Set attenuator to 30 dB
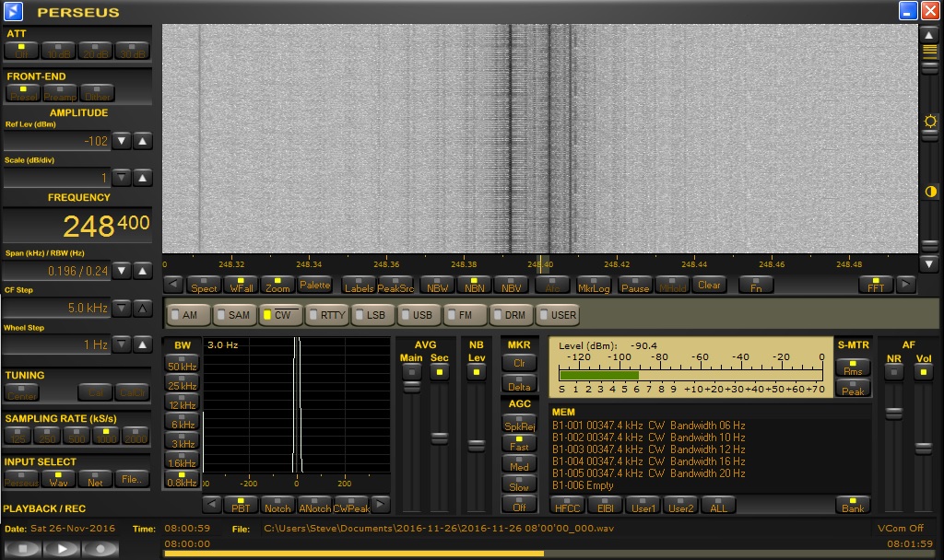944x560 pixels. click(x=132, y=51)
